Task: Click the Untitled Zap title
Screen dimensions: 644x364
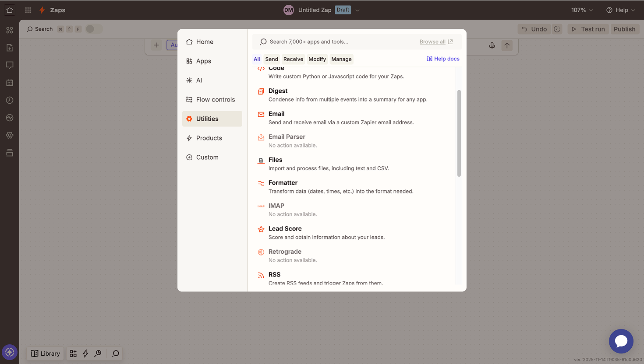Action: tap(315, 10)
